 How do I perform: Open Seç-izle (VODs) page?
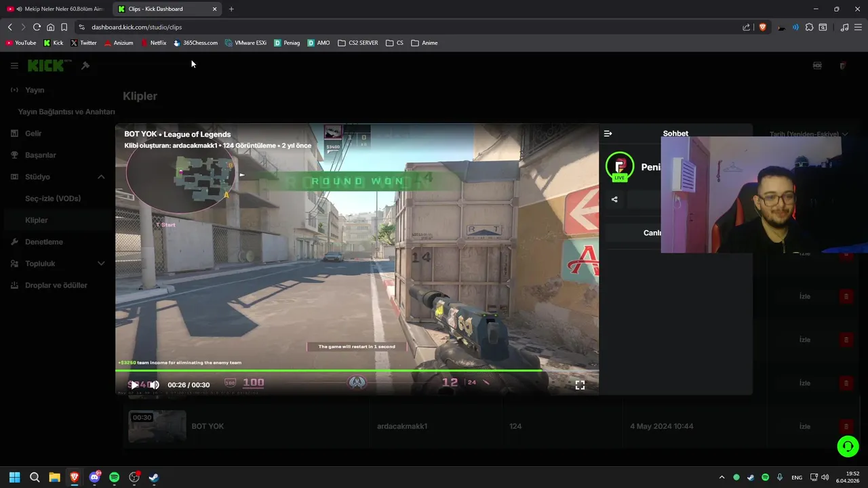coord(53,199)
